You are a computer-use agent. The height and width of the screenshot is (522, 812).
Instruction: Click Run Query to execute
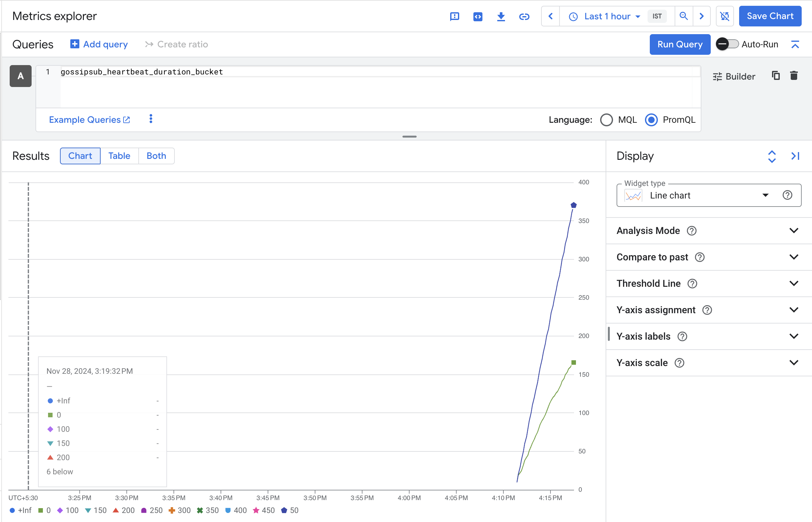(x=680, y=44)
